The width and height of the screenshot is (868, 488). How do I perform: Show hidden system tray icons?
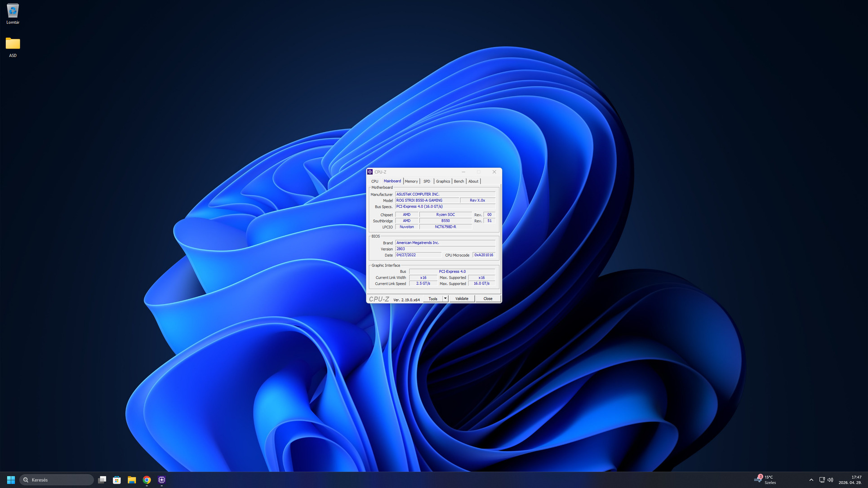811,480
